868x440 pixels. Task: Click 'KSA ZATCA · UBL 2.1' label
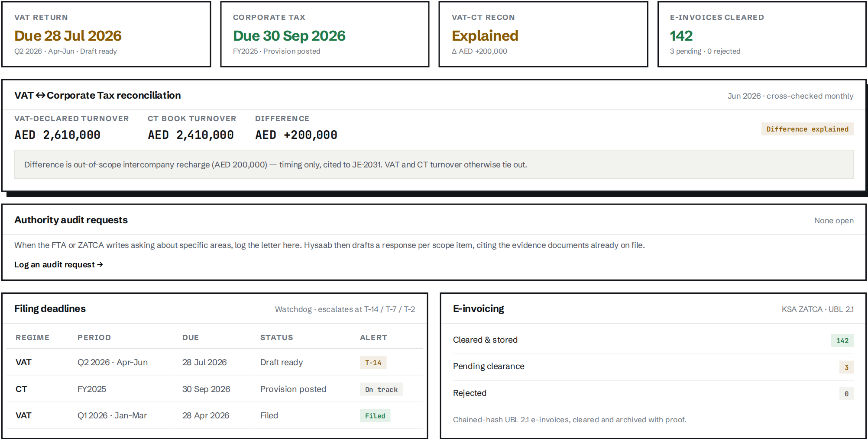(x=818, y=309)
